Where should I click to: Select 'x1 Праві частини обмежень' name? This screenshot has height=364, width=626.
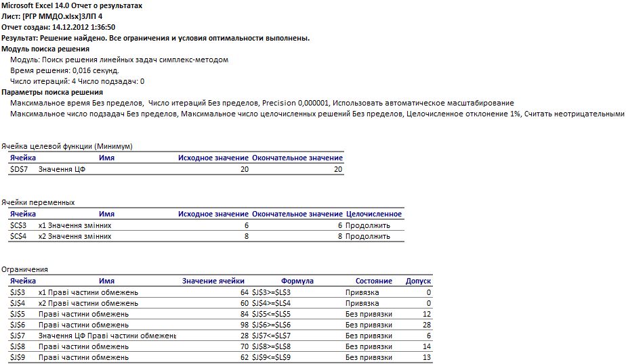point(88,292)
